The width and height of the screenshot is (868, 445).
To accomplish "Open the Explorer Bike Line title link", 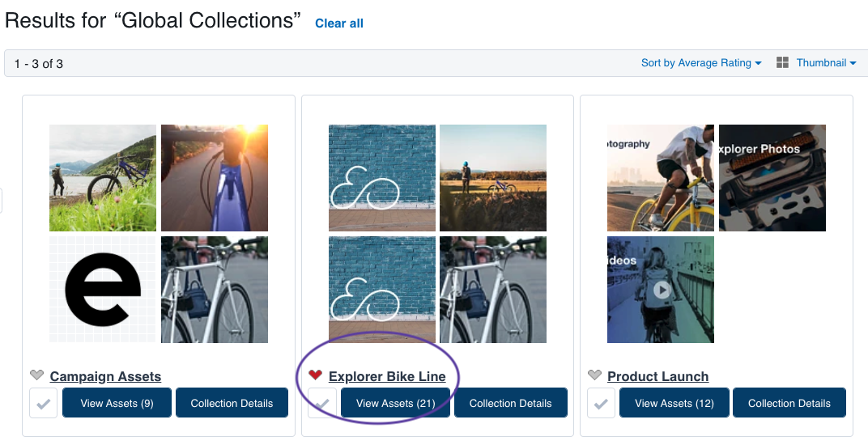I will click(x=387, y=376).
